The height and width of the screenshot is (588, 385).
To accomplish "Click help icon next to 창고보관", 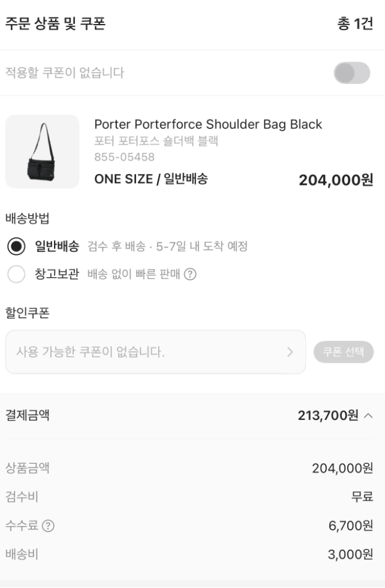I will point(190,274).
